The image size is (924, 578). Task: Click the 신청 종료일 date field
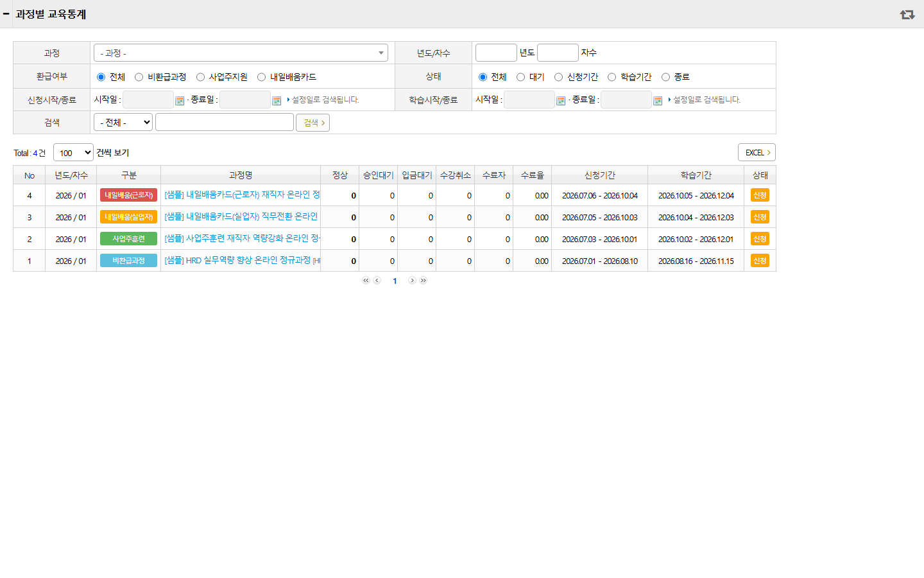tap(245, 100)
